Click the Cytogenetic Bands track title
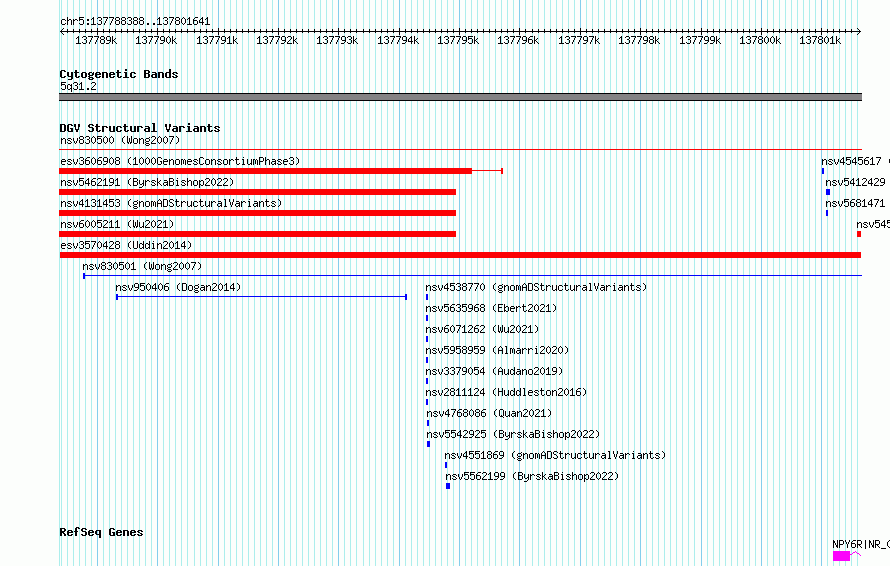The image size is (890, 566). [x=119, y=74]
